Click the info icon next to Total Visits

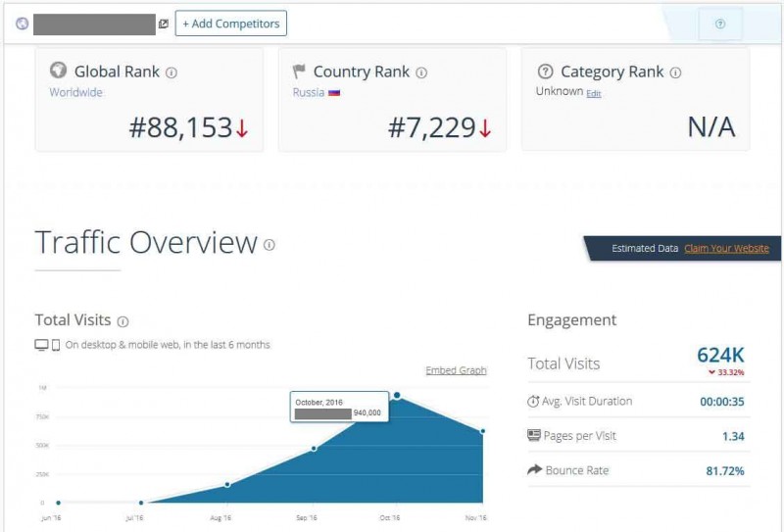122,321
